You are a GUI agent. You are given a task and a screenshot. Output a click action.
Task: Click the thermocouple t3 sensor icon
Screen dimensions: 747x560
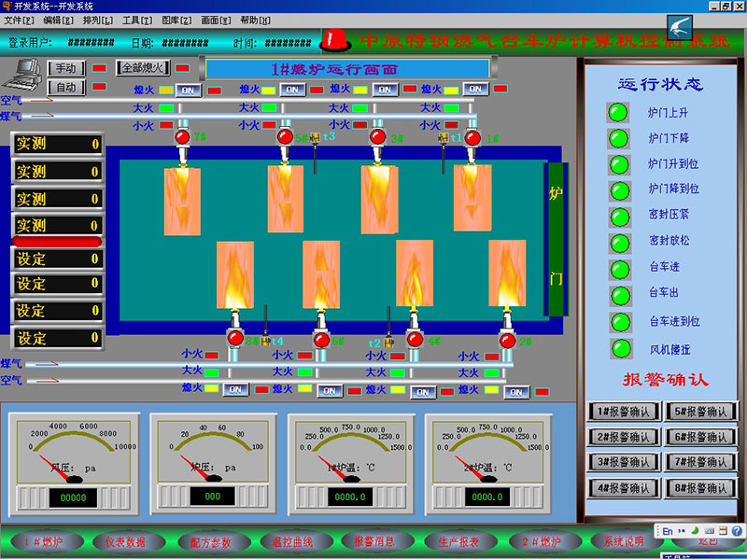tap(316, 138)
